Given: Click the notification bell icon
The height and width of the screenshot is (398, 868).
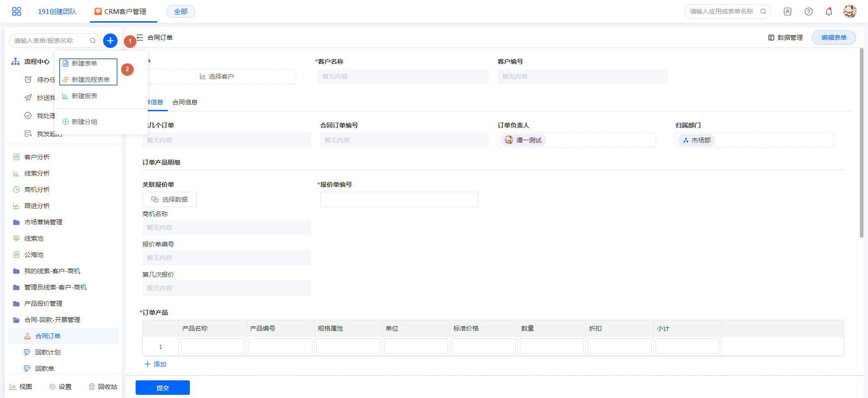Looking at the screenshot, I should (x=829, y=12).
